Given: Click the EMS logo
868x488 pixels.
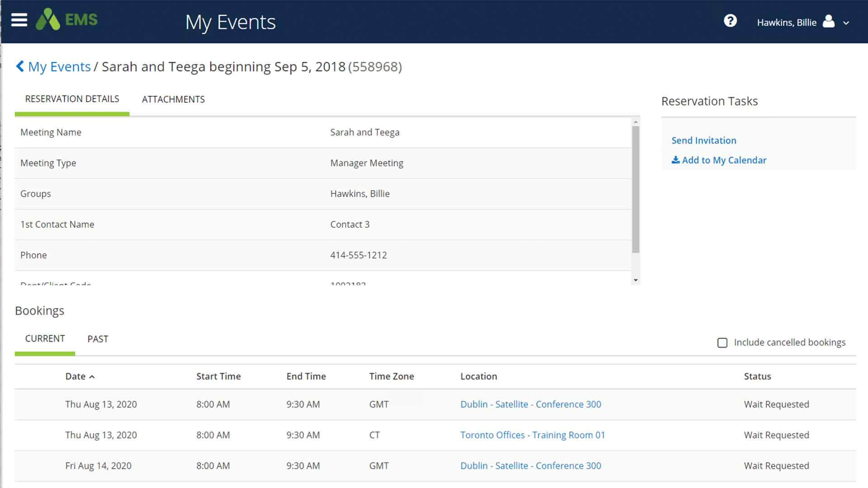Looking at the screenshot, I should pyautogui.click(x=67, y=20).
